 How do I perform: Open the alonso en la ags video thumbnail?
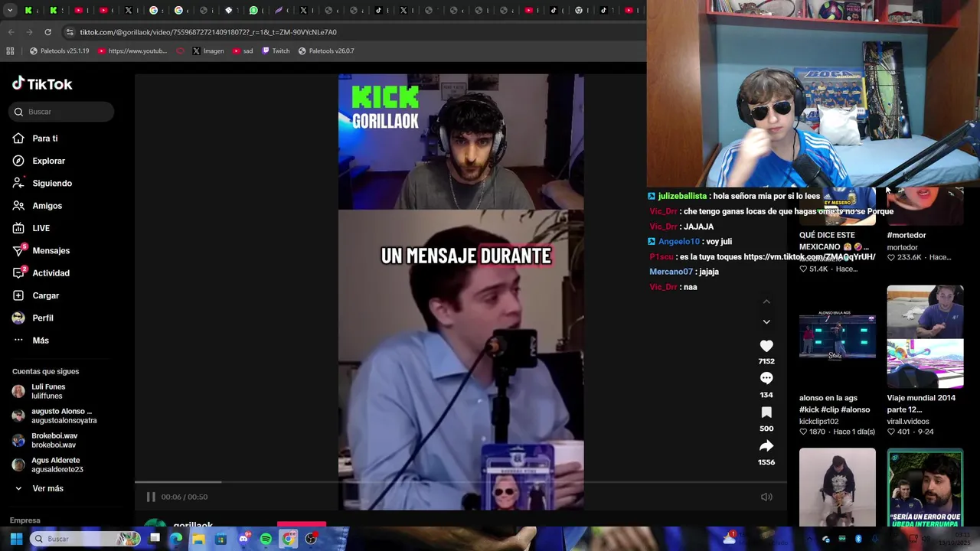[x=838, y=336]
